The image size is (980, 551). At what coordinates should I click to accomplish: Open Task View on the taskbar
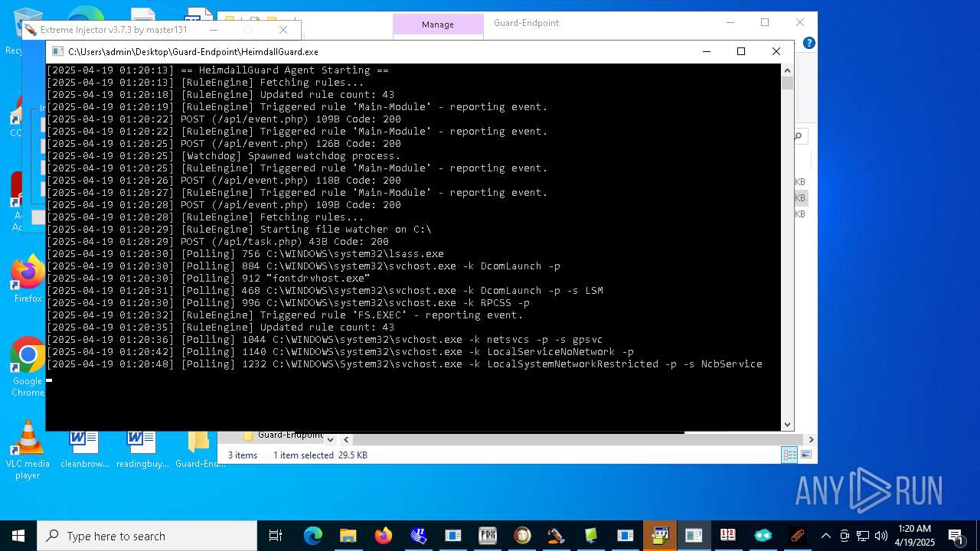(276, 536)
